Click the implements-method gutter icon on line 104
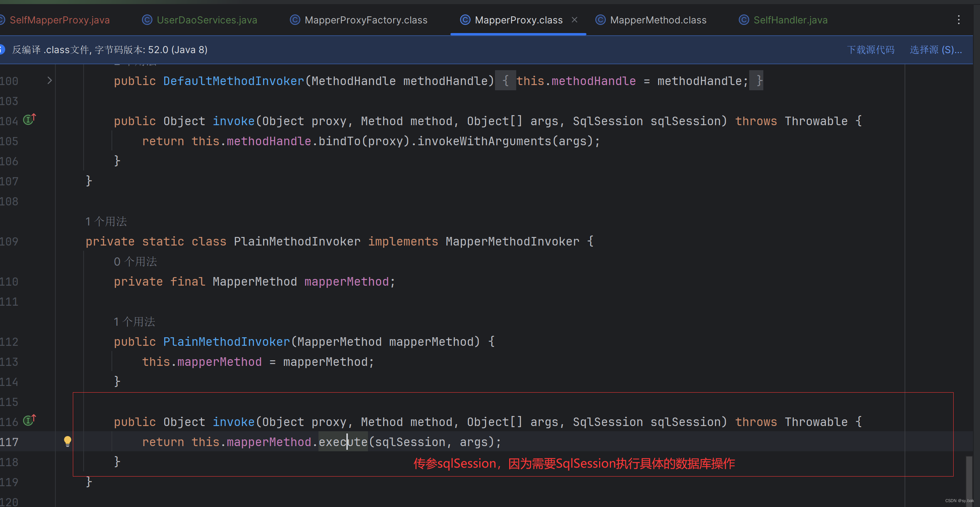Viewport: 980px width, 507px height. pos(29,120)
